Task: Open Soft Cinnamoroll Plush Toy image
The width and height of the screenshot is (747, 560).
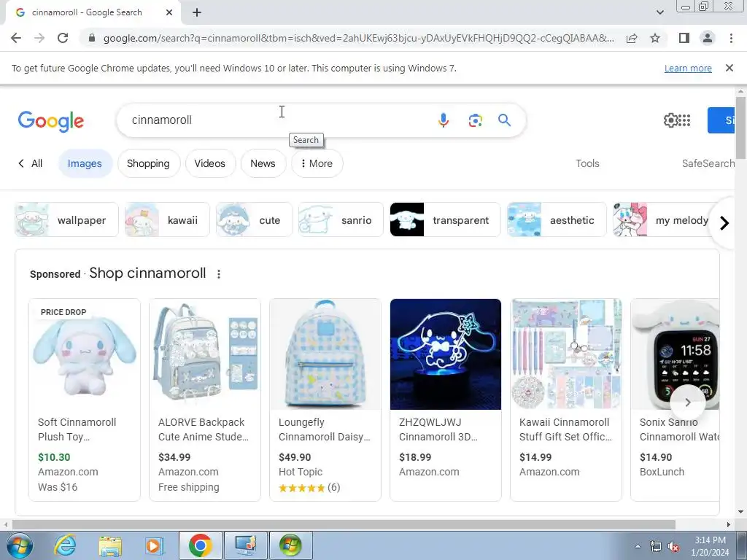Action: point(85,354)
